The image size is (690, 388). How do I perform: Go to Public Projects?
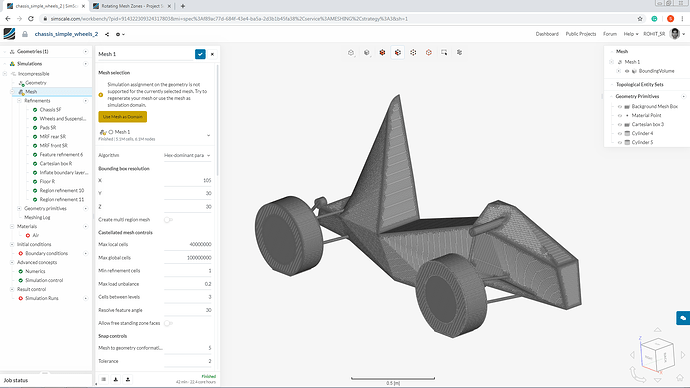[581, 34]
